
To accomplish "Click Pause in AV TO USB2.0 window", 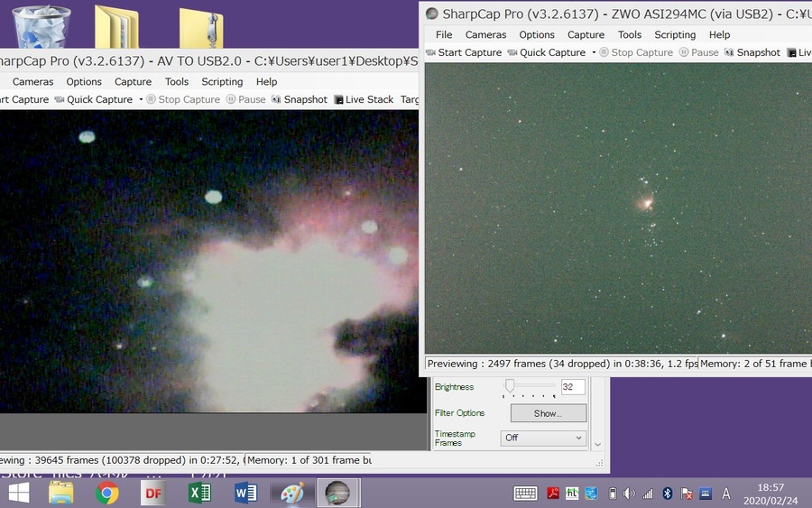I will pos(246,99).
